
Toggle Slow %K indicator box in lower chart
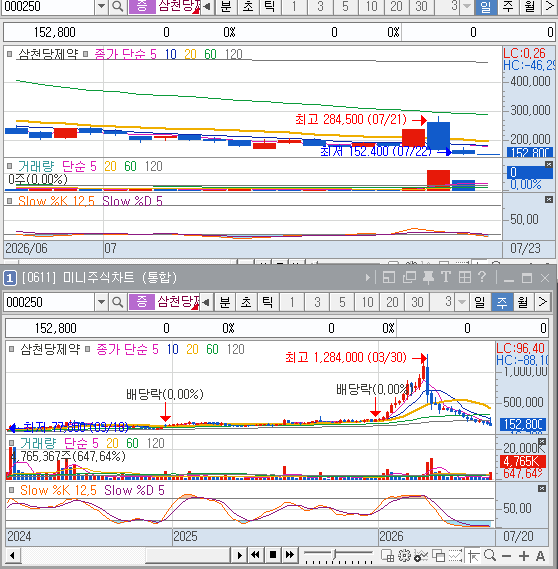click(x=12, y=490)
